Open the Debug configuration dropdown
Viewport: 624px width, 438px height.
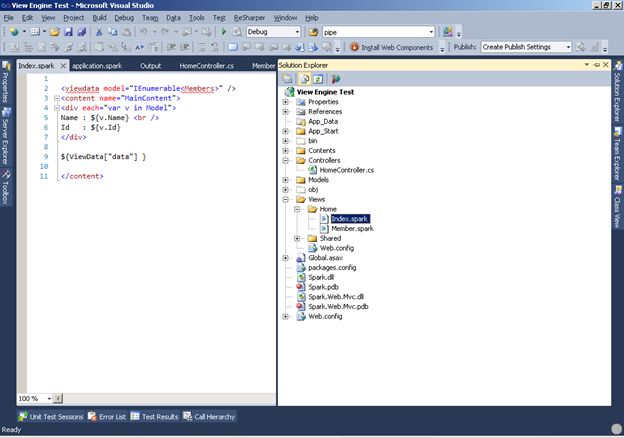pos(297,32)
